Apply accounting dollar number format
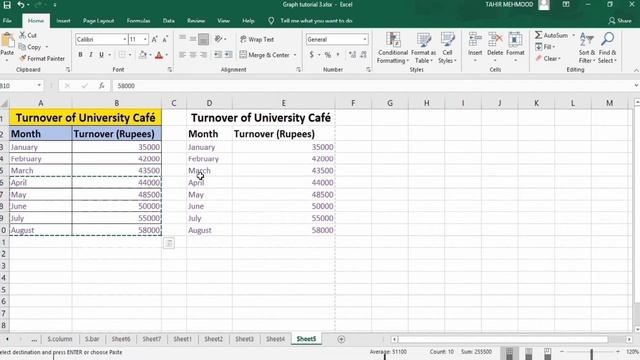This screenshot has width=640, height=360. [312, 55]
